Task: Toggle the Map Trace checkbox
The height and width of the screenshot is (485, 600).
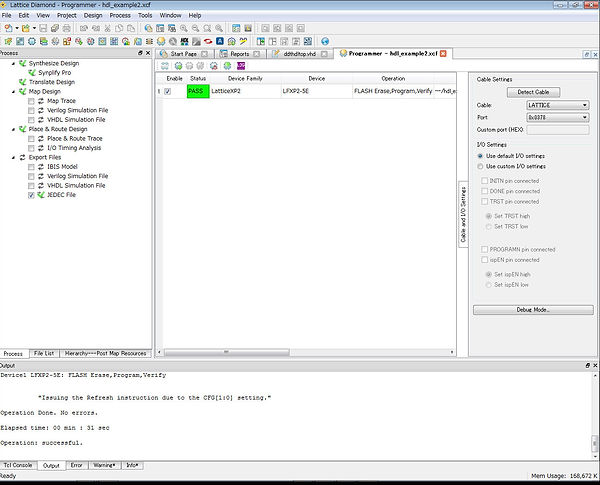Action: 31,101
